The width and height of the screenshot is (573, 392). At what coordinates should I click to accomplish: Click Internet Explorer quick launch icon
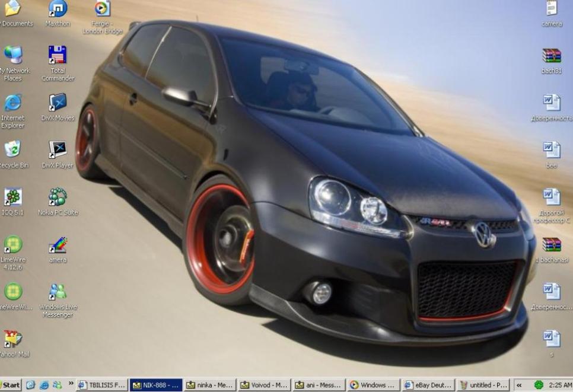pyautogui.click(x=44, y=385)
